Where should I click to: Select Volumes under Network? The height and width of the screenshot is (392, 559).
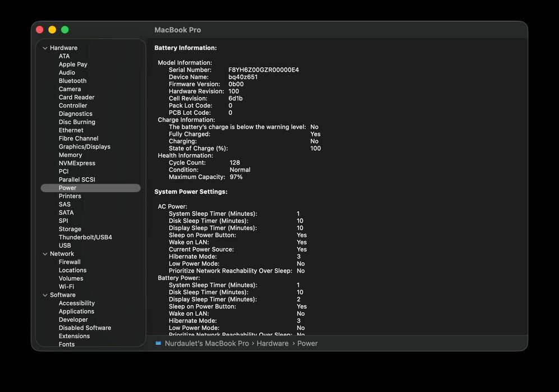coord(71,278)
